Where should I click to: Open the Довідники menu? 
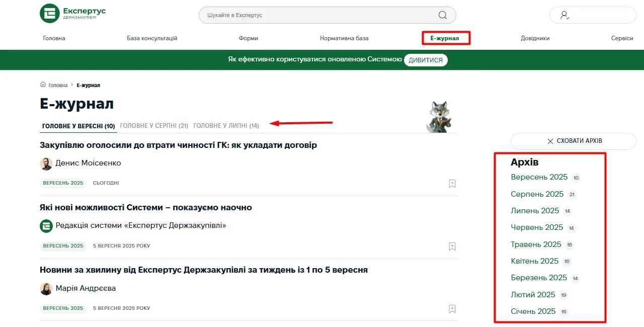pyautogui.click(x=535, y=38)
